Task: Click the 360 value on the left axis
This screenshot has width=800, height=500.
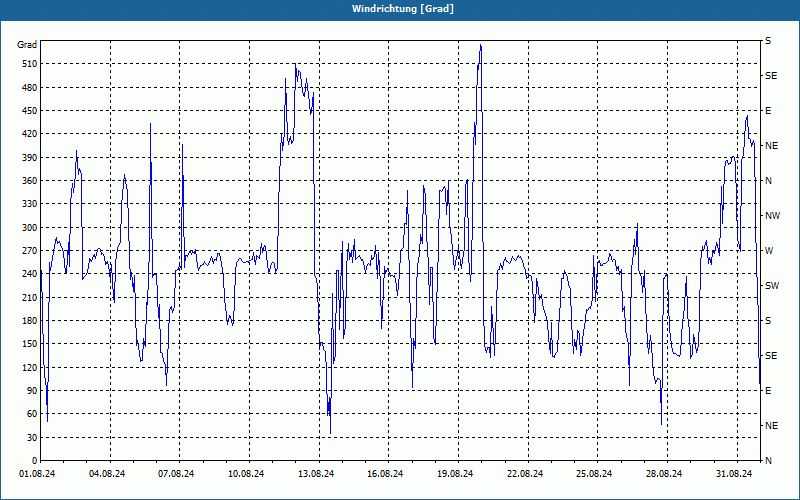Action: click(31, 181)
